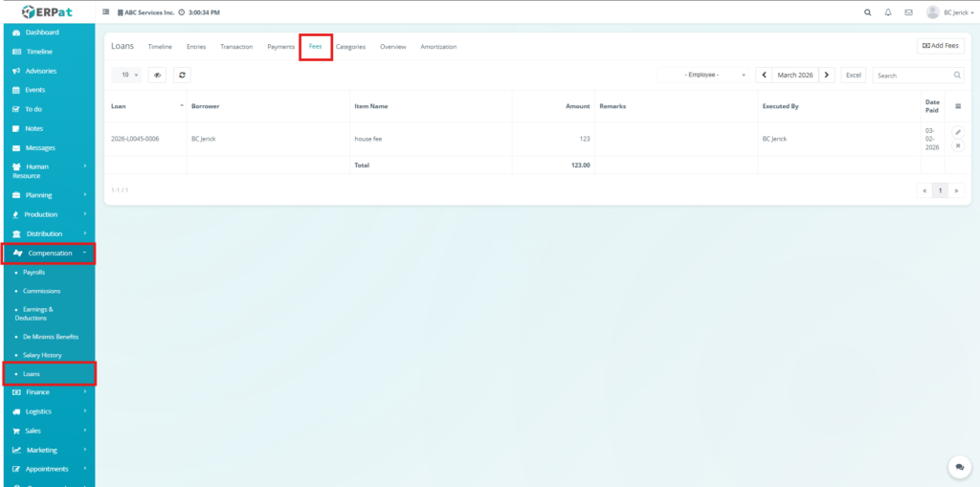This screenshot has width=980, height=487.
Task: Go to next month with right arrow
Action: (x=827, y=75)
